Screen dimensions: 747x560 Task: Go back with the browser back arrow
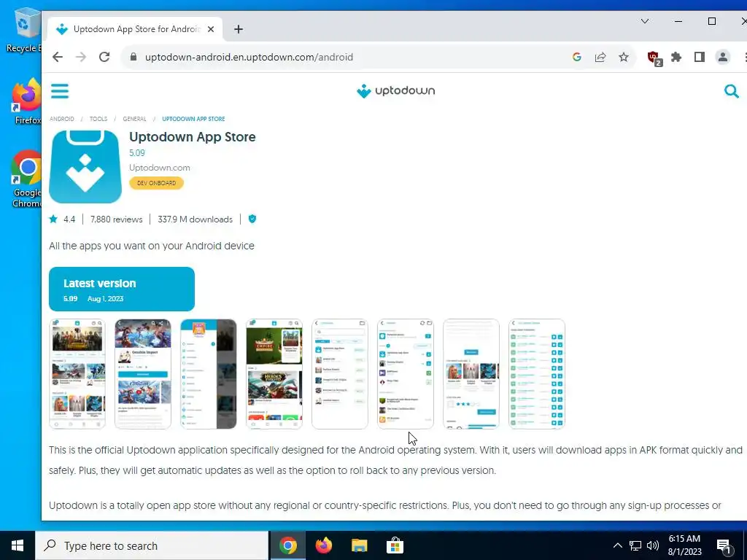58,57
